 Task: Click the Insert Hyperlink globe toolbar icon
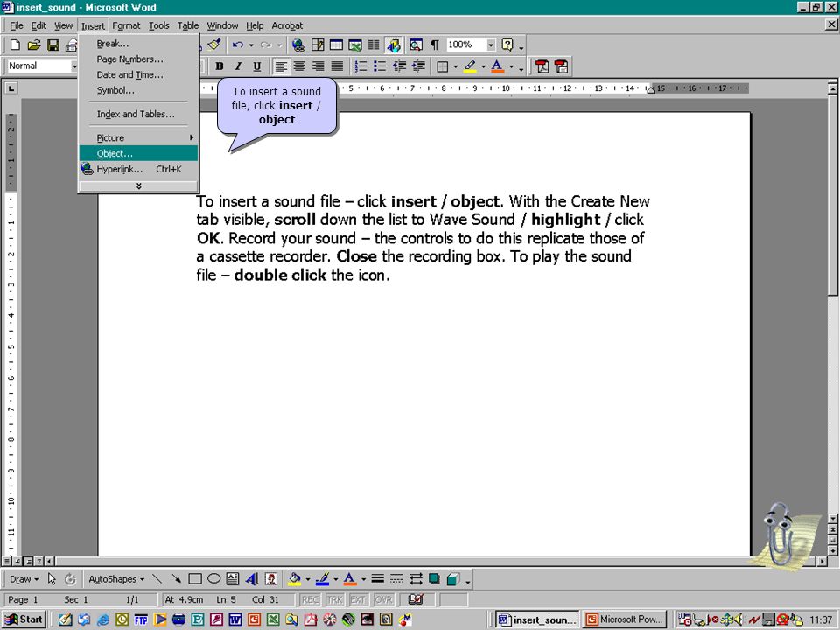(298, 45)
